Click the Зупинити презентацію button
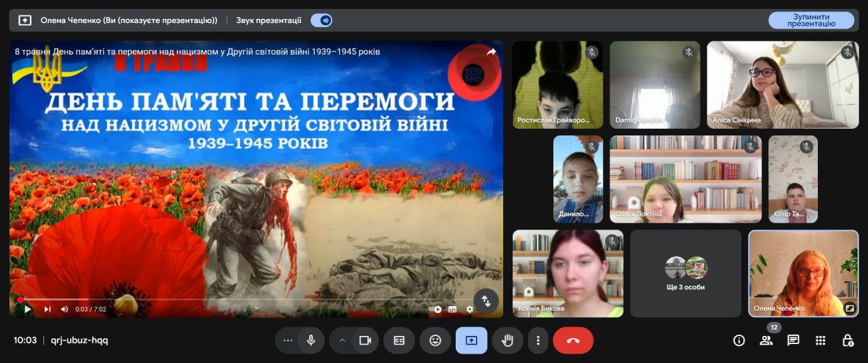 coord(811,20)
